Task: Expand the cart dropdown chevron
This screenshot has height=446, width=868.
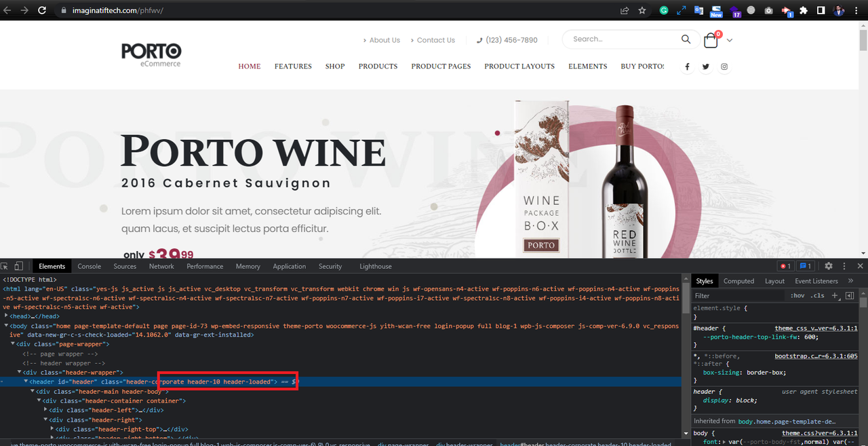Action: point(730,41)
